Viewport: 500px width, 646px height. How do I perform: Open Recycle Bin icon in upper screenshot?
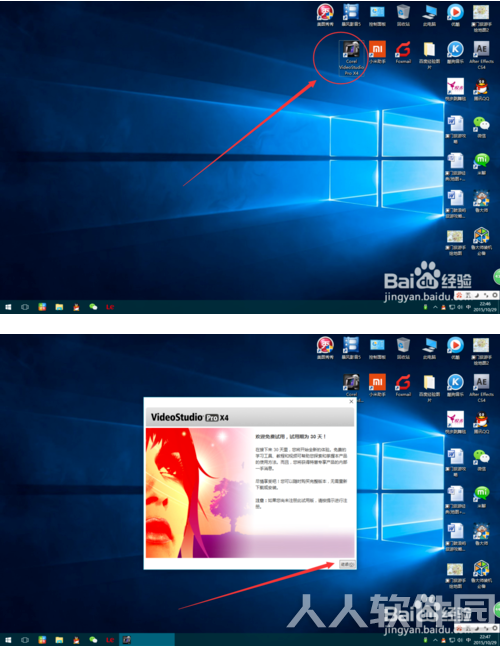coord(403,15)
